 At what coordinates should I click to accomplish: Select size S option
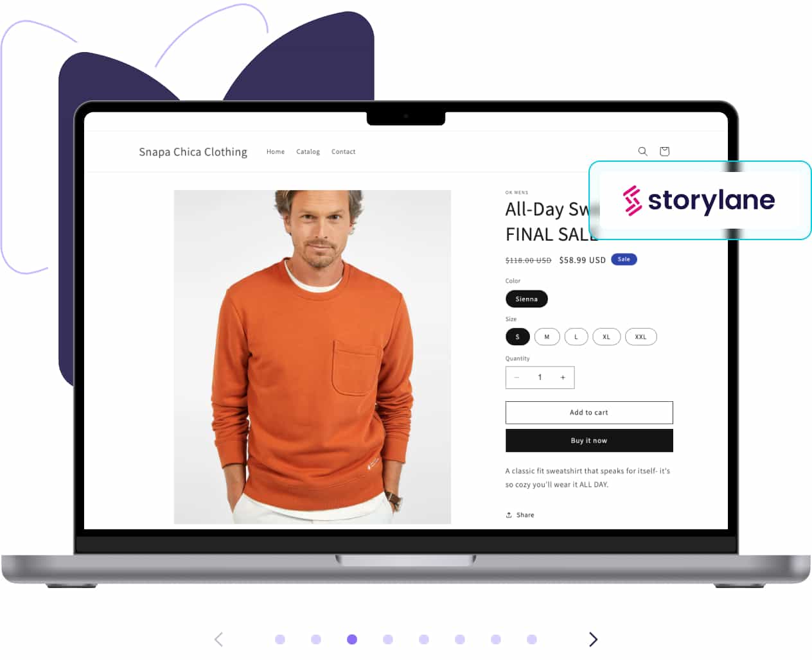click(x=518, y=337)
